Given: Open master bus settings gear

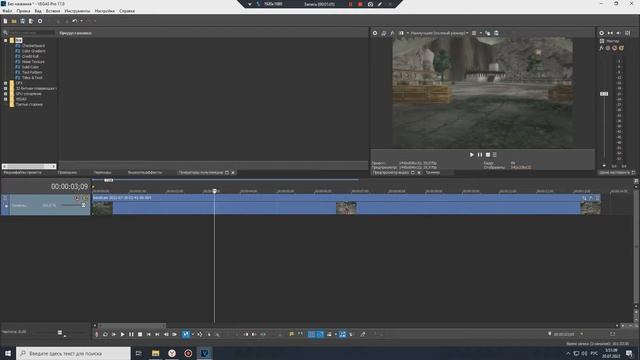Looking at the screenshot, I should pos(602,33).
